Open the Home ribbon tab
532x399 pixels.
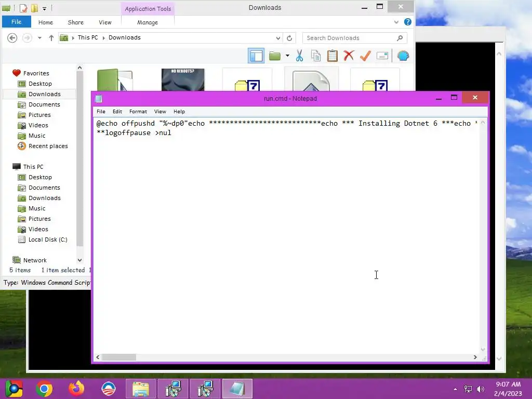[x=46, y=22]
